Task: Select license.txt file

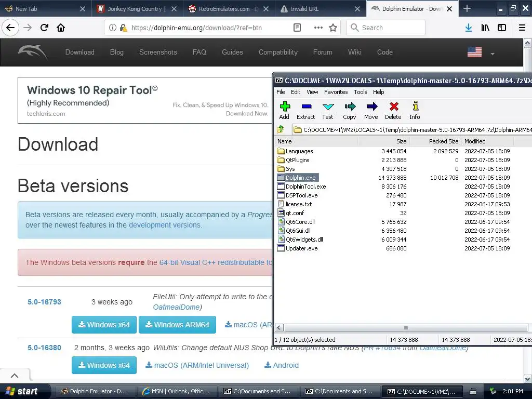Action: [x=295, y=204]
